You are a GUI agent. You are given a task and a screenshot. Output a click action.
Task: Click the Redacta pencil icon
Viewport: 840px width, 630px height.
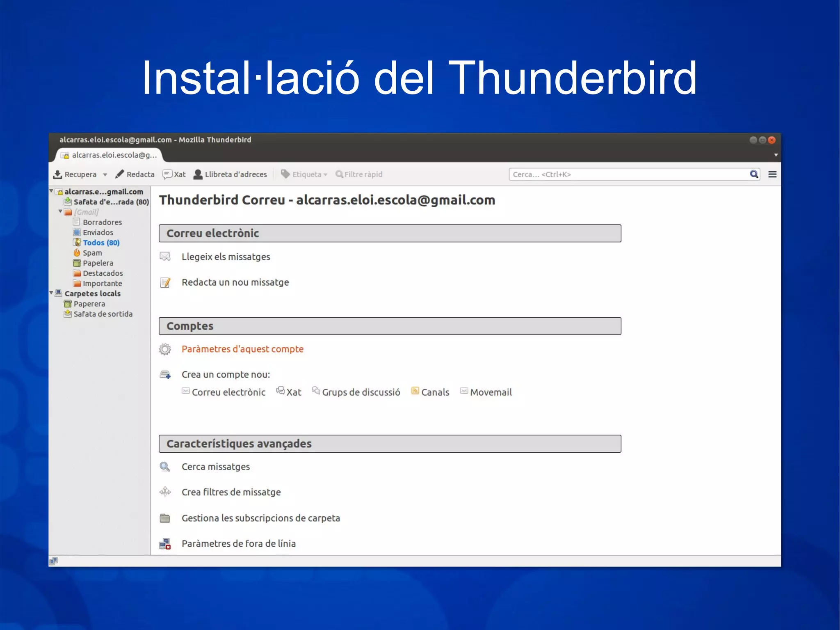click(x=119, y=174)
